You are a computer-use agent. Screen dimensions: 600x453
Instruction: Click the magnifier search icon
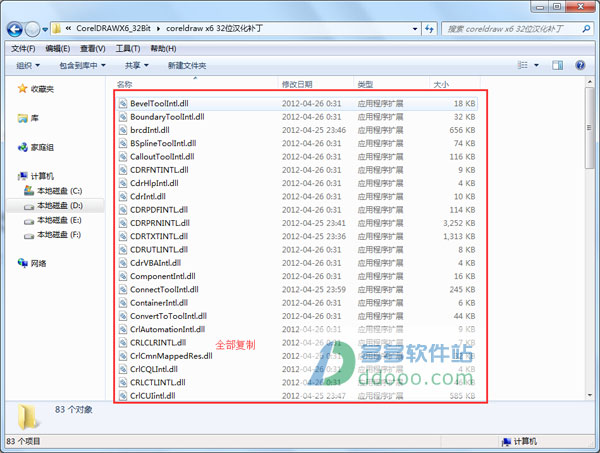[586, 29]
